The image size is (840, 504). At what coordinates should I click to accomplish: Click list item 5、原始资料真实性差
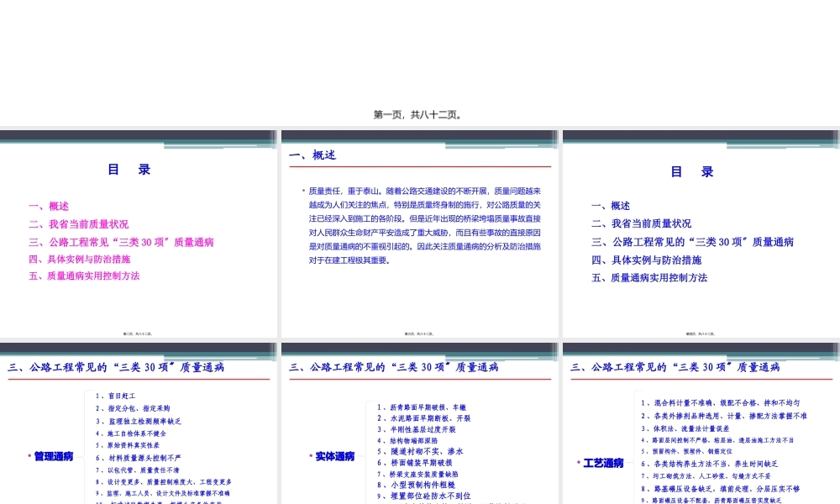click(x=128, y=445)
